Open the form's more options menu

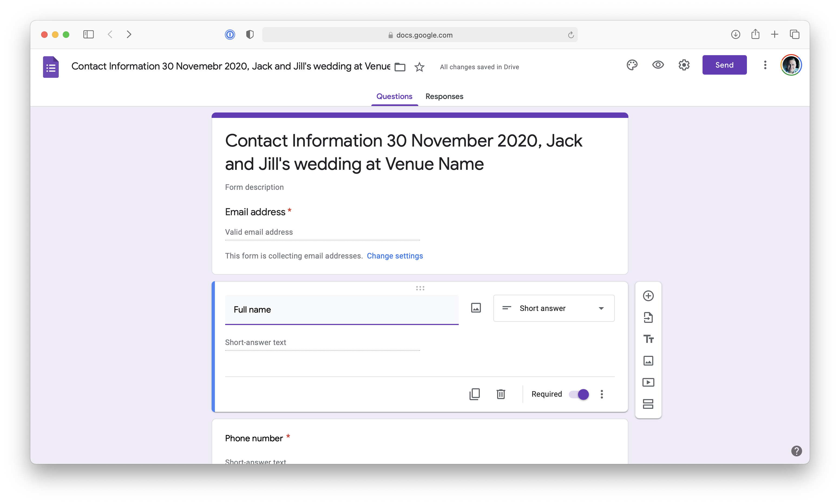(x=765, y=65)
